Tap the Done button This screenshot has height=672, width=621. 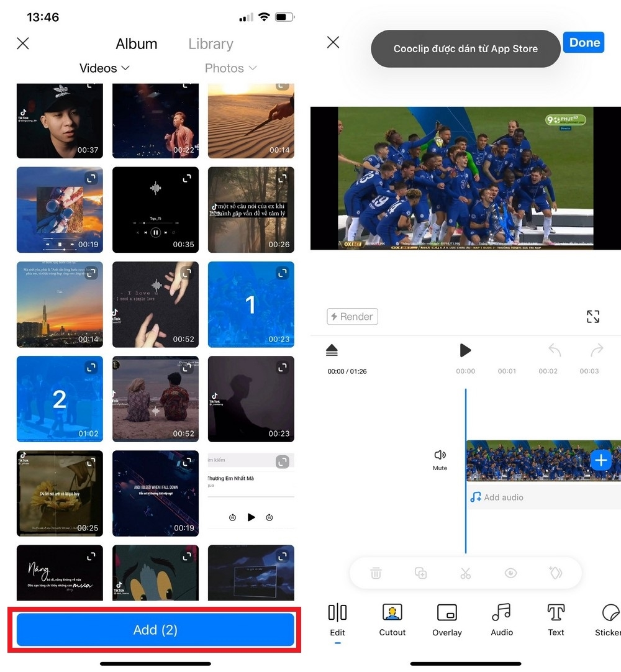[x=584, y=42]
